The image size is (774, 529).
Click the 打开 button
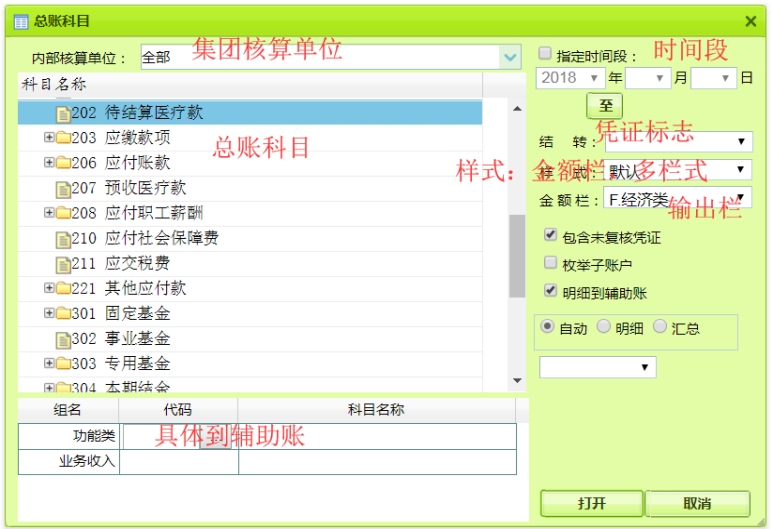(591, 503)
